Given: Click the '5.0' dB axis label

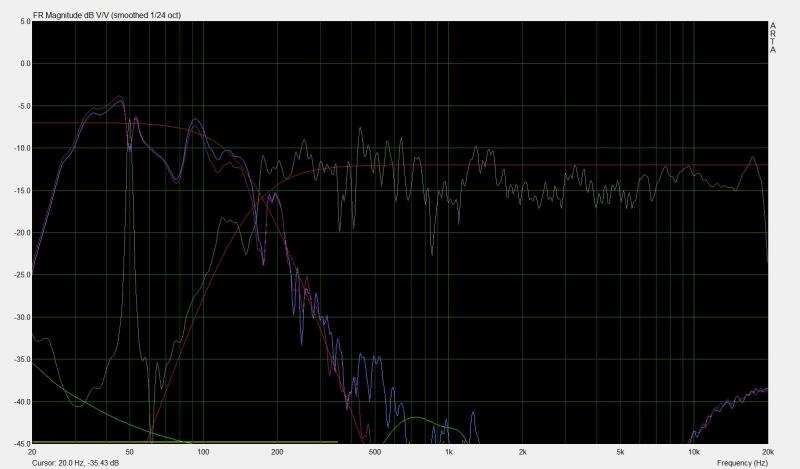Looking at the screenshot, I should (26, 21).
